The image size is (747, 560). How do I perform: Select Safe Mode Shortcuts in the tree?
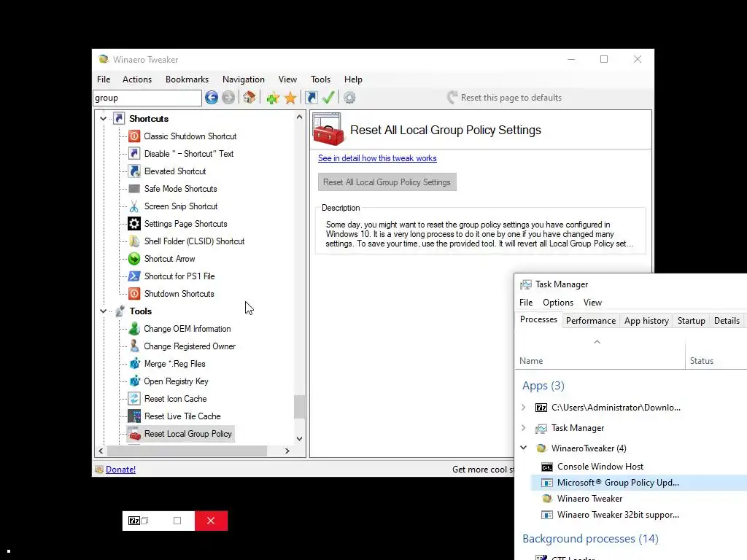click(x=181, y=189)
